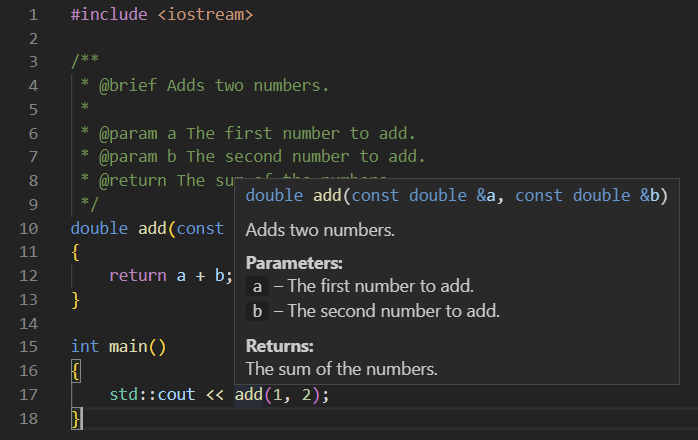698x440 pixels.
Task: Click the '*/' comment terminator on line 9
Action: pos(89,204)
